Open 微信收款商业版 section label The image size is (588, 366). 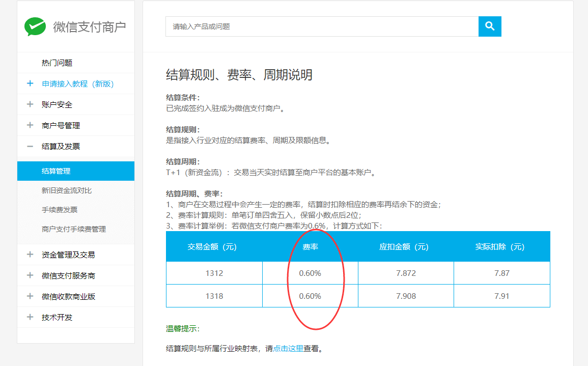click(68, 297)
